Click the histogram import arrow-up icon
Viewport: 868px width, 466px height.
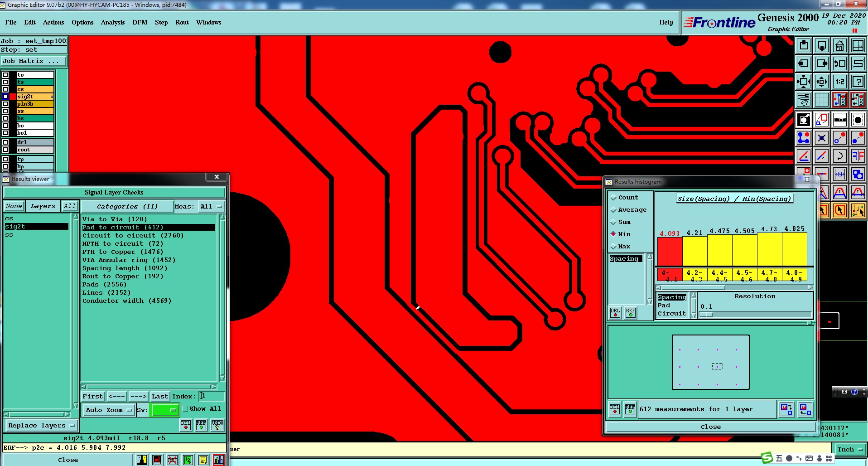[805, 409]
